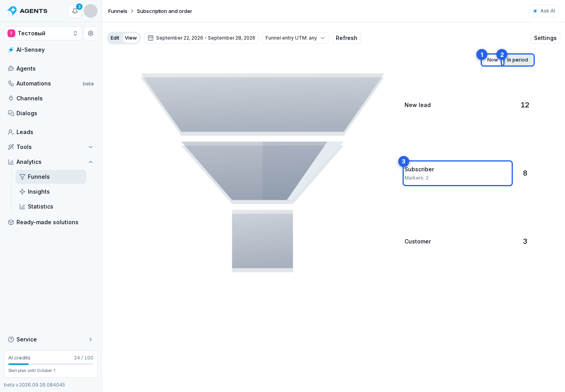Click the Subscriber count 8
The image size is (565, 392).
coord(525,173)
